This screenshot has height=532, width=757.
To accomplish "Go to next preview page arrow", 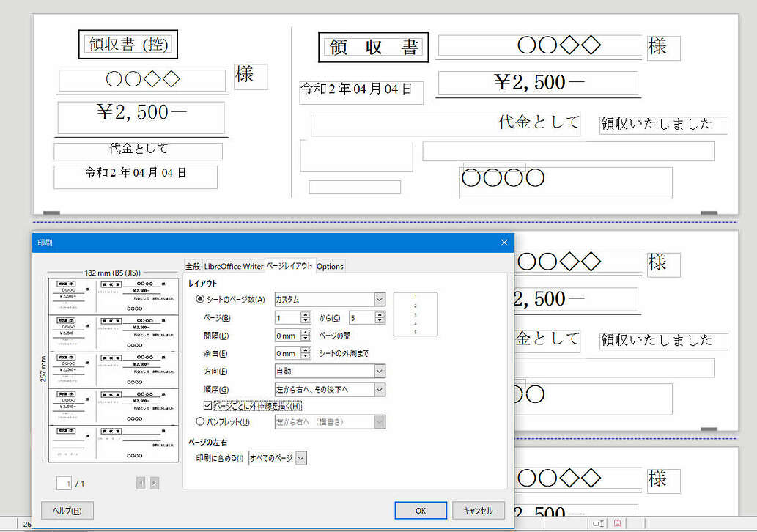I will point(154,483).
